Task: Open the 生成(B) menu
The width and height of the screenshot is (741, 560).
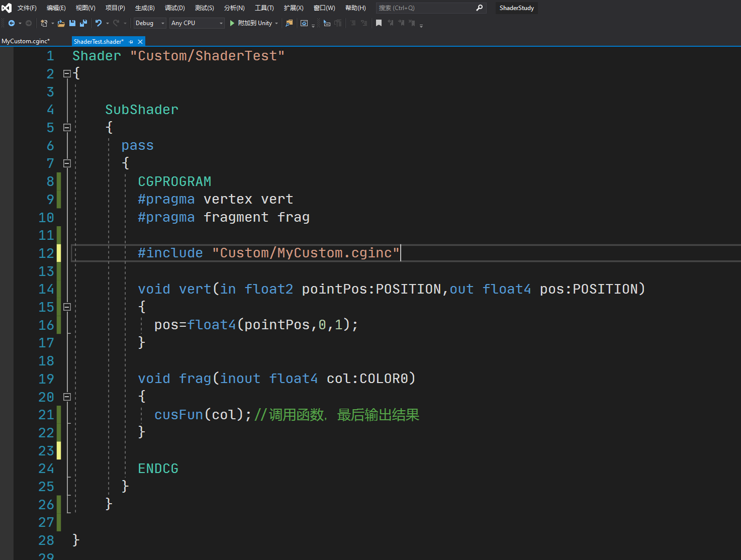Action: [x=145, y=8]
